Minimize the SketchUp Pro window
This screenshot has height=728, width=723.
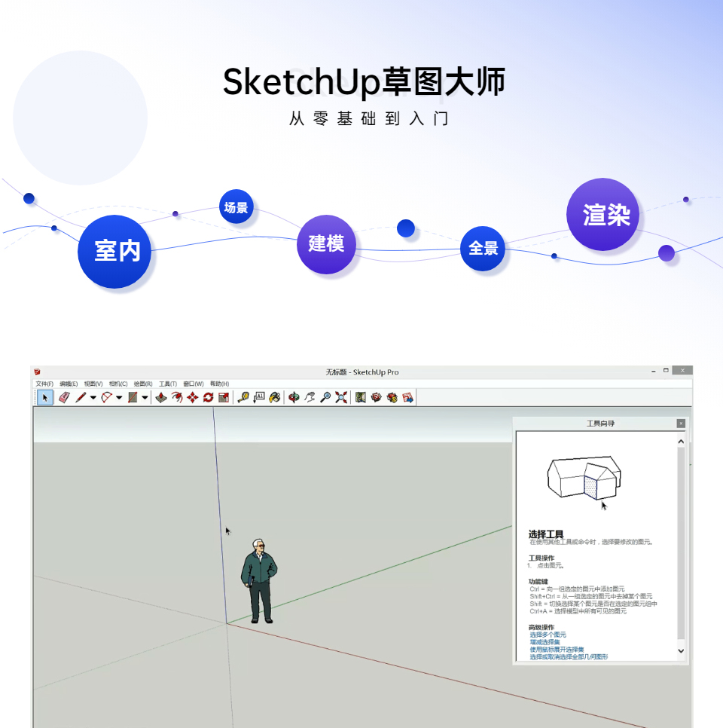click(x=654, y=371)
